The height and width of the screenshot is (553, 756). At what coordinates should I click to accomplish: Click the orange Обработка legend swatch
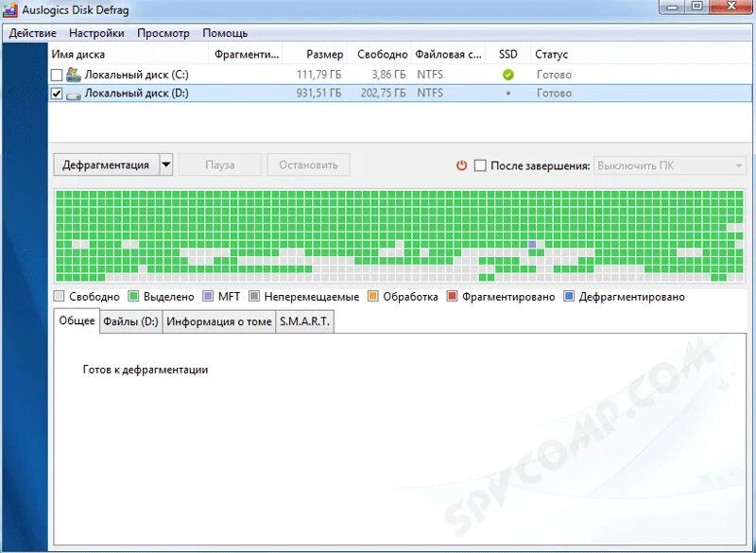pos(372,296)
